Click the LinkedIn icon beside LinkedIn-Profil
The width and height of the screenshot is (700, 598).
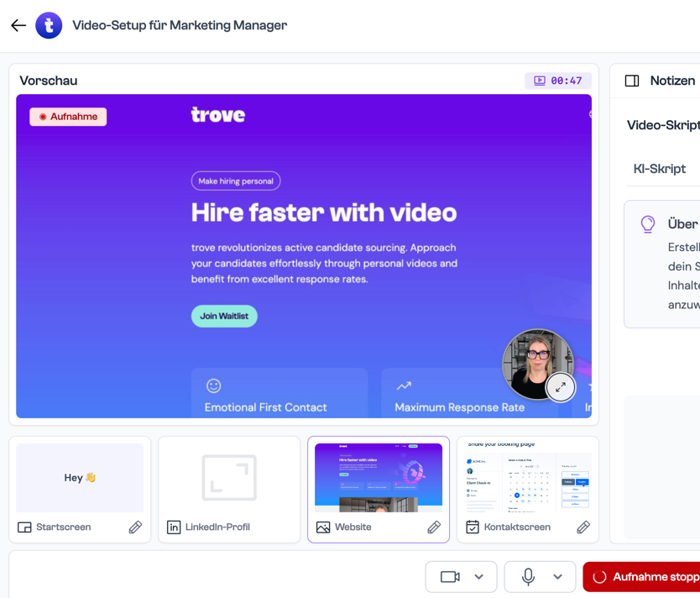point(174,527)
